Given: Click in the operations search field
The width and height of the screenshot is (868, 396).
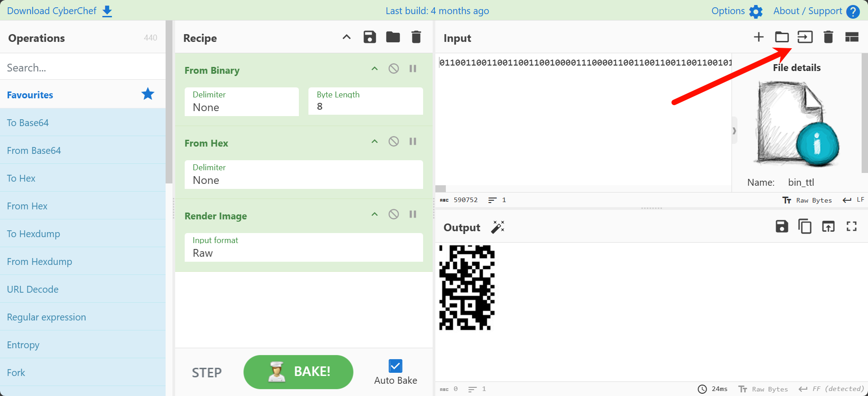Looking at the screenshot, I should pyautogui.click(x=82, y=68).
